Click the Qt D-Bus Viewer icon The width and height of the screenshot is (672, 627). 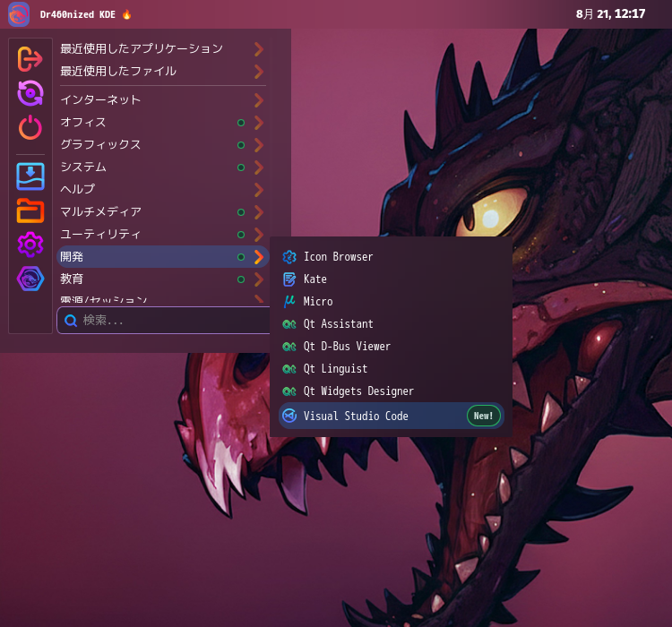point(289,347)
